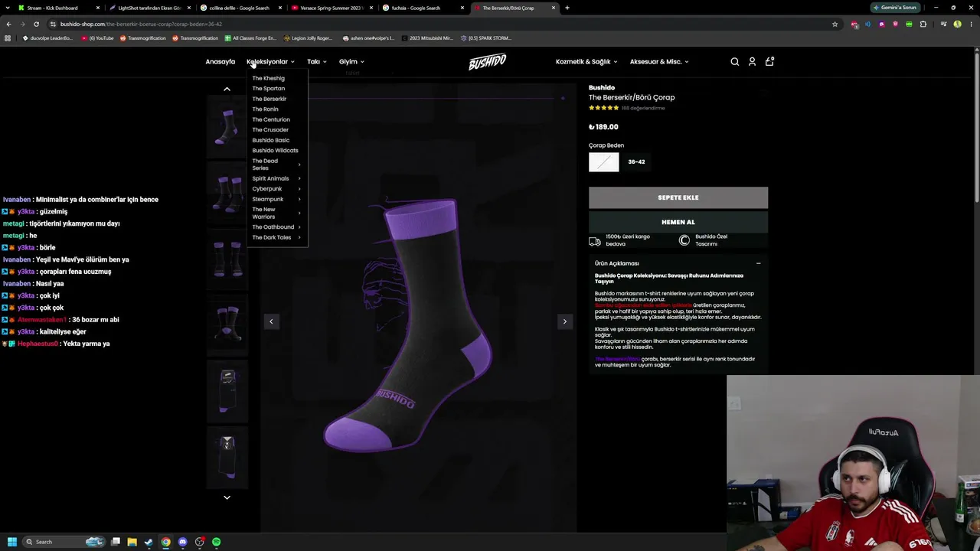This screenshot has width=980, height=551.
Task: Click the Chrome icon on the taskbar
Action: [x=165, y=542]
